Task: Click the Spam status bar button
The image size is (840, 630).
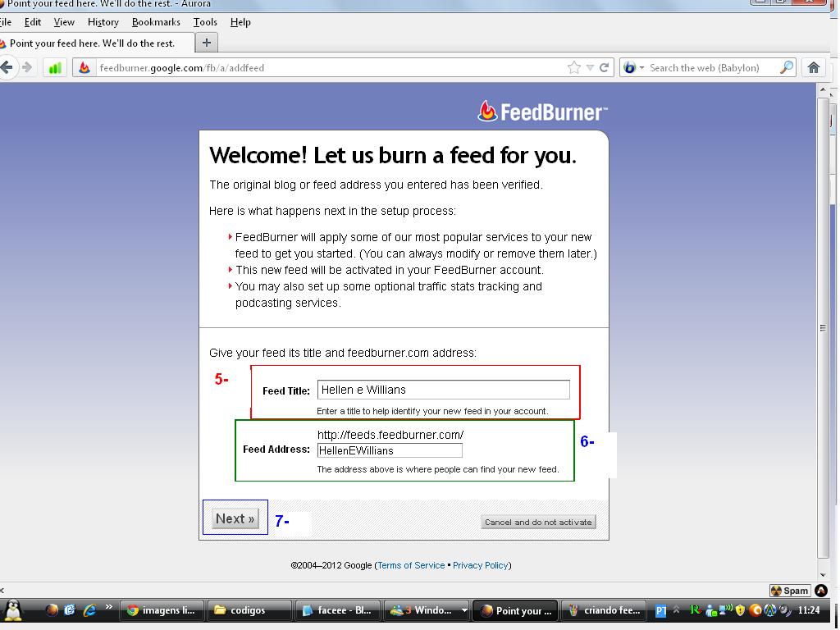Action: pyautogui.click(x=790, y=591)
